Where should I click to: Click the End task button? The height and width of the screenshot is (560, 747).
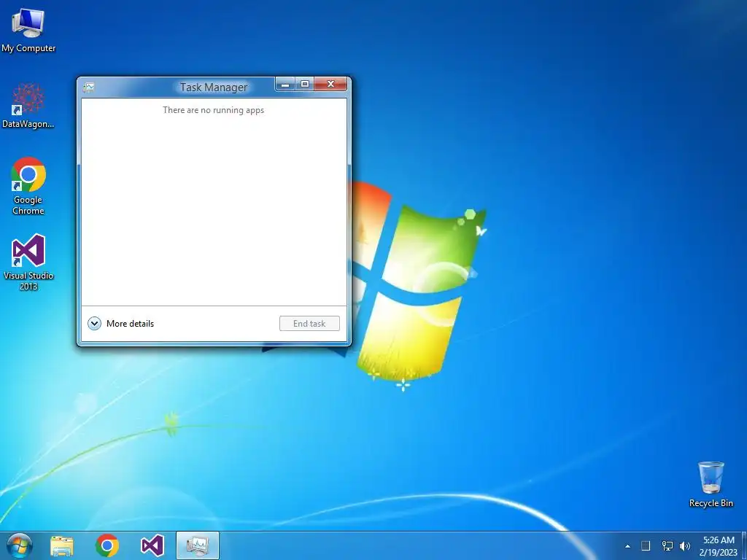pyautogui.click(x=309, y=323)
